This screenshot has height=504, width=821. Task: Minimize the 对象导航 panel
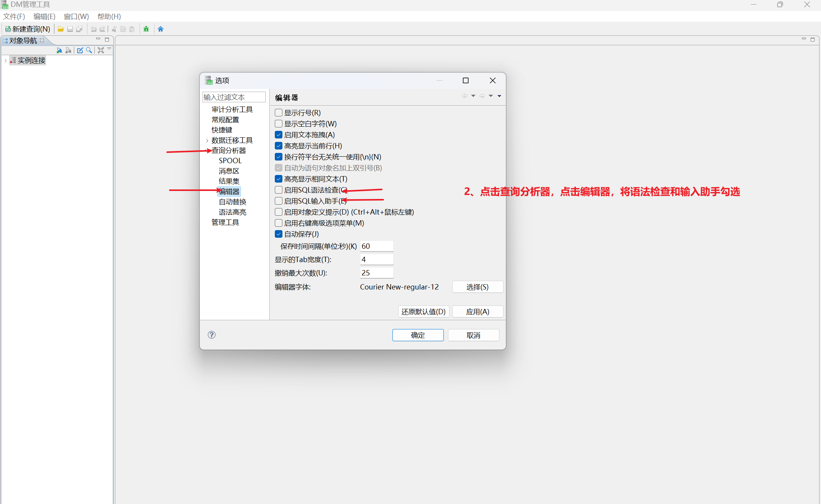(x=98, y=39)
